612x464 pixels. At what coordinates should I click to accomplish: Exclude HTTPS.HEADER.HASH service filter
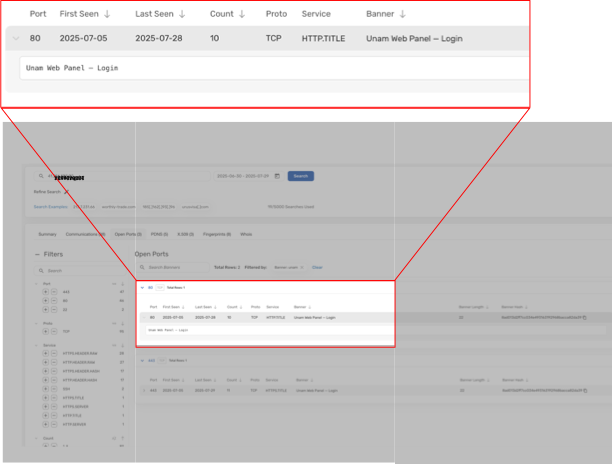tap(54, 371)
